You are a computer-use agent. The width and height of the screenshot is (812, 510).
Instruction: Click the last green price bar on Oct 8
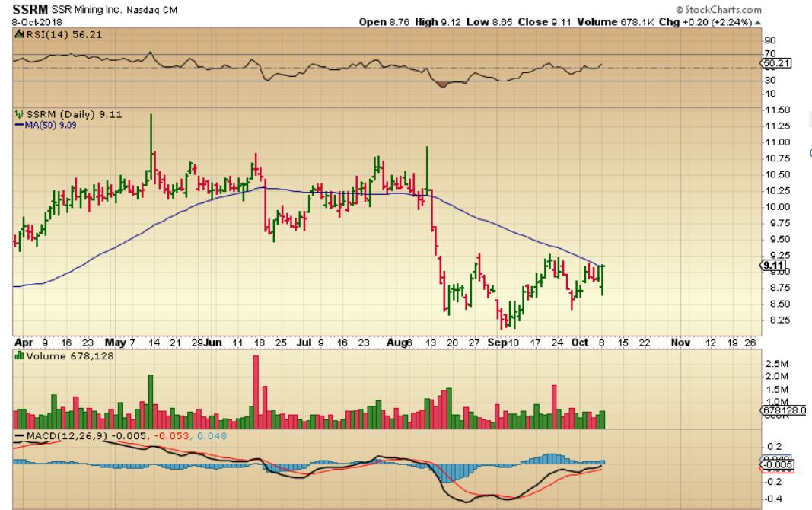(x=603, y=280)
